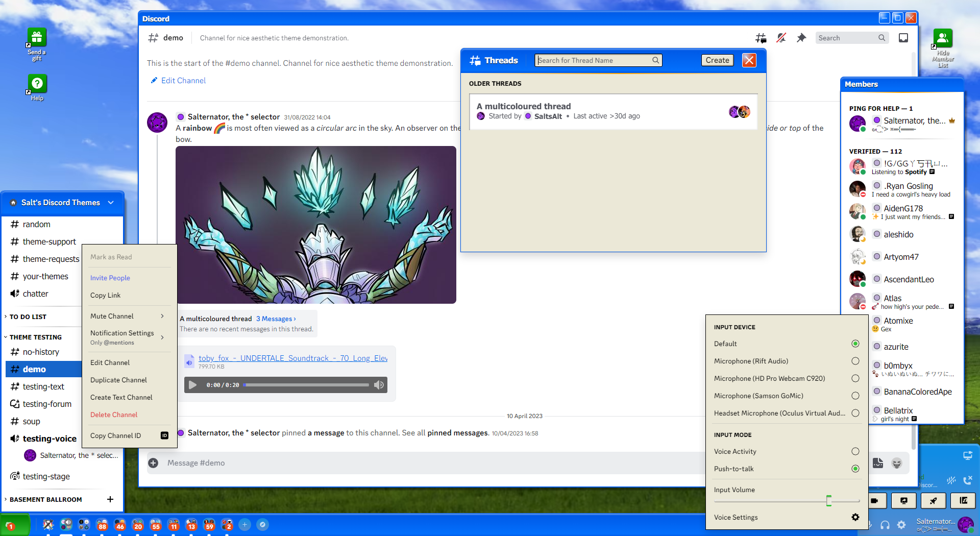Focus the Search for Thread Name field
This screenshot has height=536, width=980.
point(598,60)
